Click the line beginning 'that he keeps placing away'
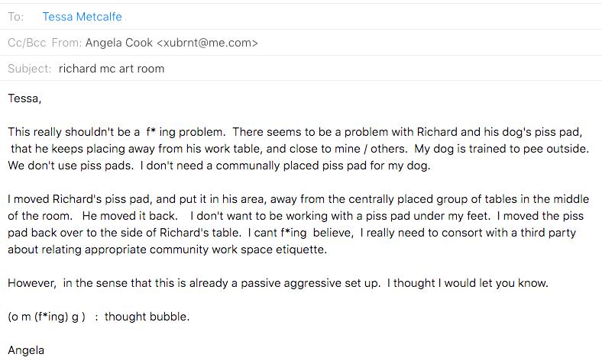602x364 pixels. tap(299, 149)
